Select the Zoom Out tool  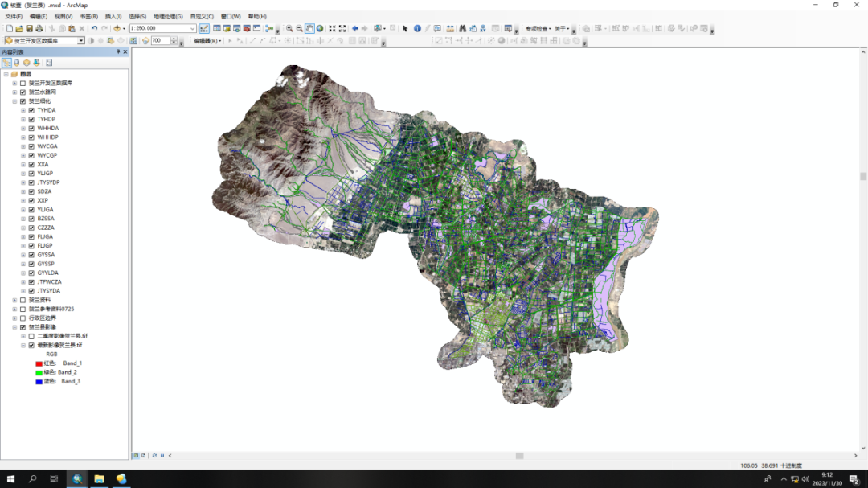tap(300, 28)
